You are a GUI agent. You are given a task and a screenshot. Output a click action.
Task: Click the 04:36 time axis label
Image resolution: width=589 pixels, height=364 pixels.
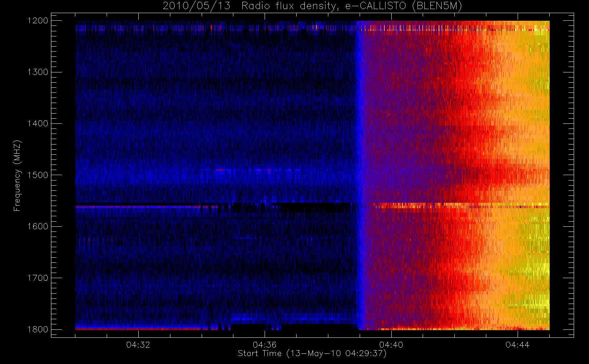265,345
